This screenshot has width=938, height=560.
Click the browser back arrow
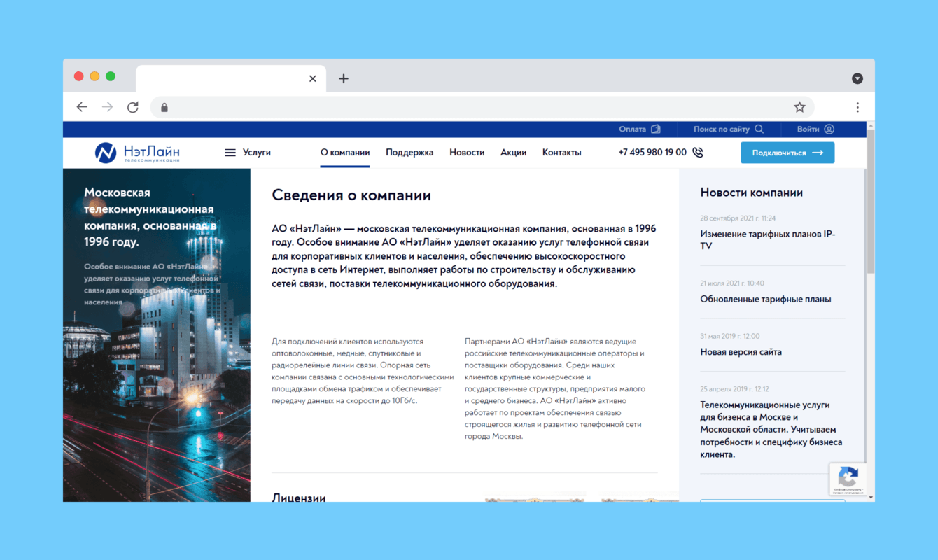coord(82,107)
